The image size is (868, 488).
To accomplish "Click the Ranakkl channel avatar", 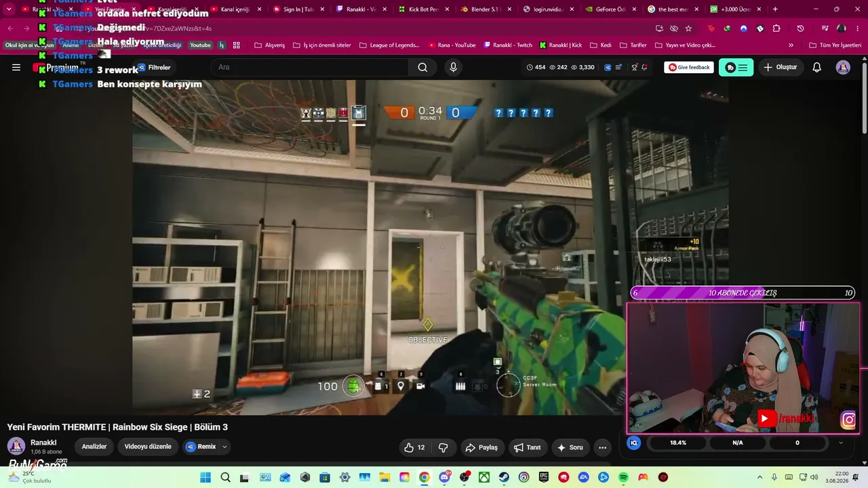I will coord(16,446).
